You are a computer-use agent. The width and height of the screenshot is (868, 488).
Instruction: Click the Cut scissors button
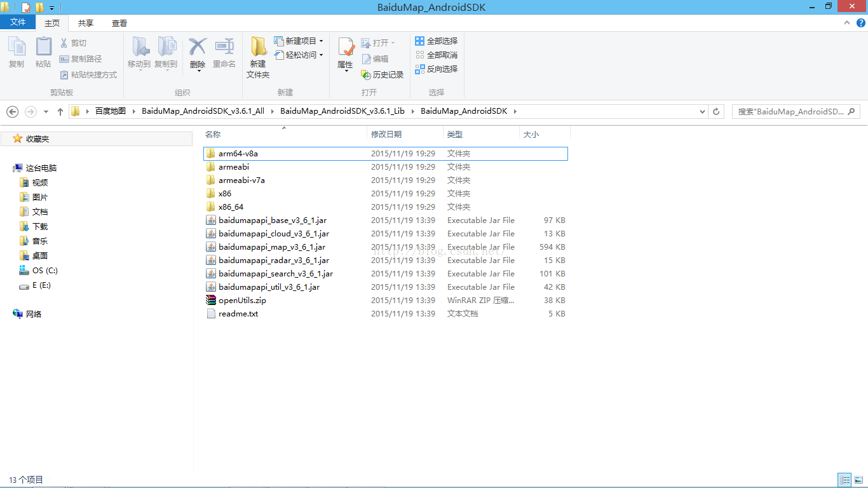tap(73, 43)
